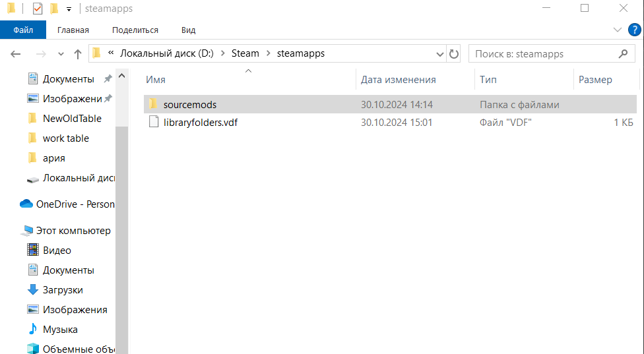The height and width of the screenshot is (354, 644).
Task: Refresh the steamapps folder
Action: 453,54
